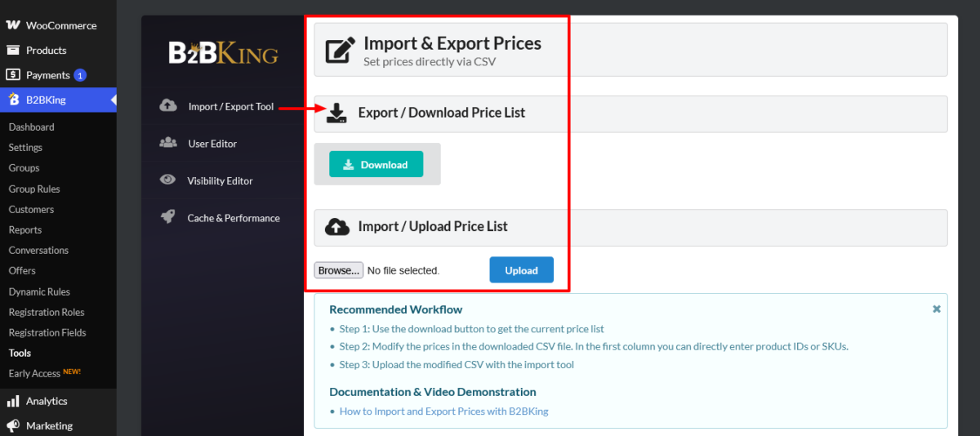Dismiss the Recommended Workflow notice
980x436 pixels.
coord(937,309)
